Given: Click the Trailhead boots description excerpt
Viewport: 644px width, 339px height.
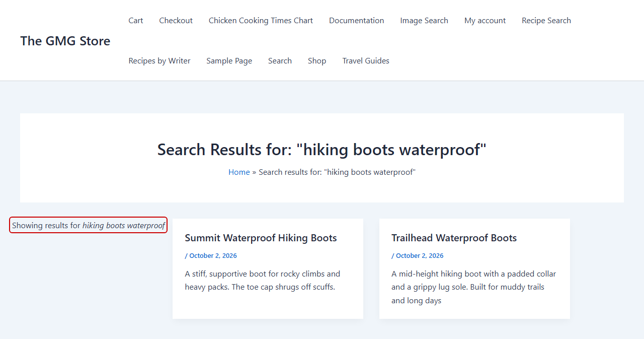Looking at the screenshot, I should coord(474,287).
